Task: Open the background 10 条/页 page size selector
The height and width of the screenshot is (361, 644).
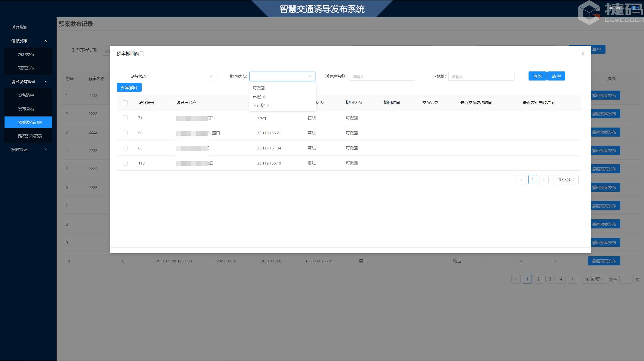Action: [x=594, y=279]
